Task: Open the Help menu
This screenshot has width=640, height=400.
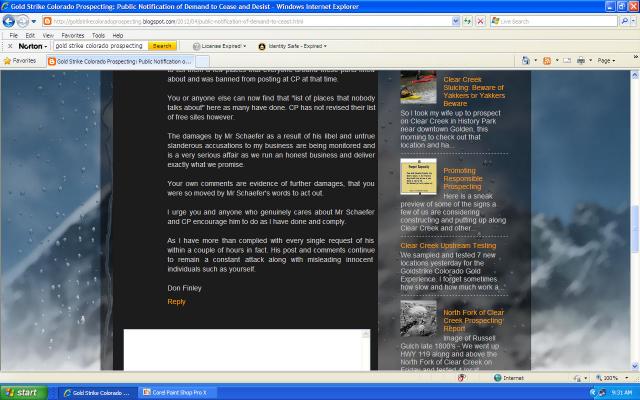Action: coord(118,36)
